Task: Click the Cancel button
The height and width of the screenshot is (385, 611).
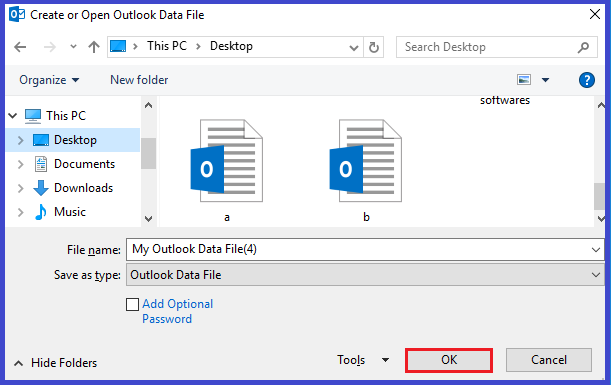Action: click(x=549, y=360)
